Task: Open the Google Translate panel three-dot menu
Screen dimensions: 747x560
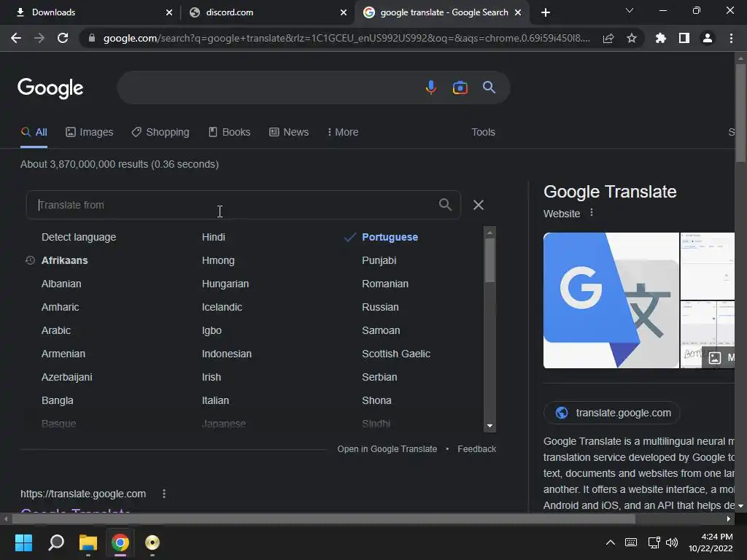Action: (591, 213)
